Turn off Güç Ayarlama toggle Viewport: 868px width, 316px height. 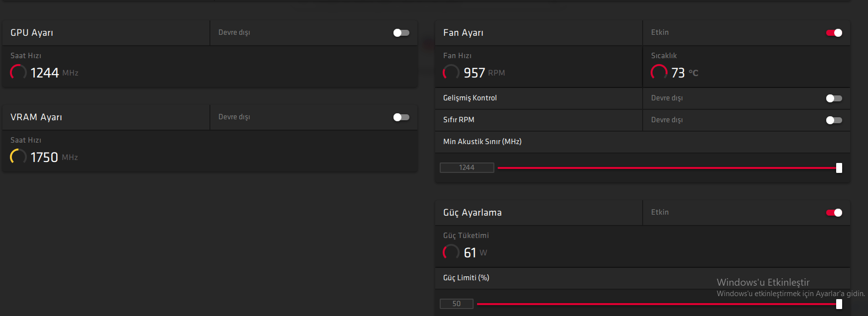pyautogui.click(x=834, y=213)
